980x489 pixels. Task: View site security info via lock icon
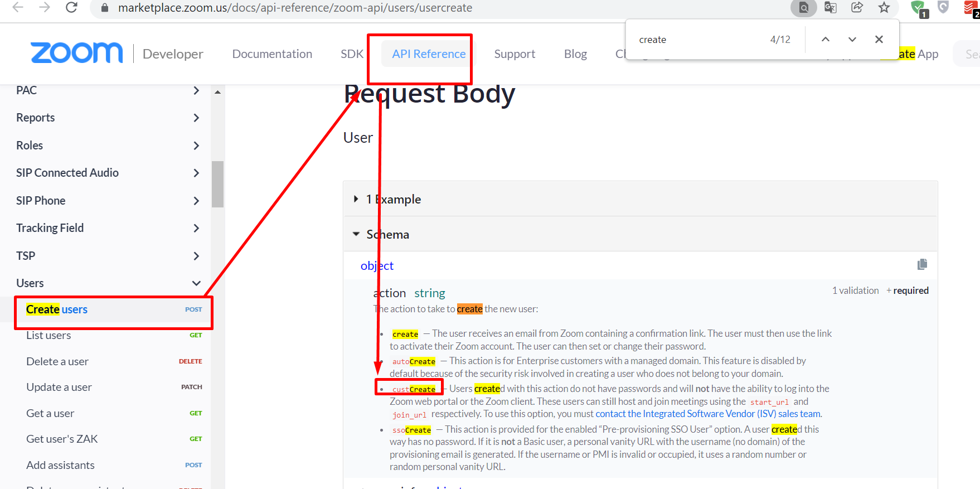[x=104, y=8]
